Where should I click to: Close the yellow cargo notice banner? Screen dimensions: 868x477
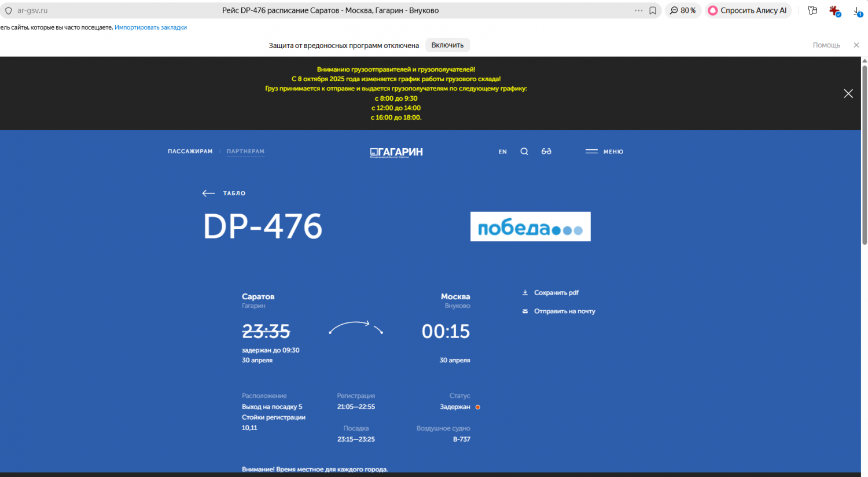click(848, 94)
